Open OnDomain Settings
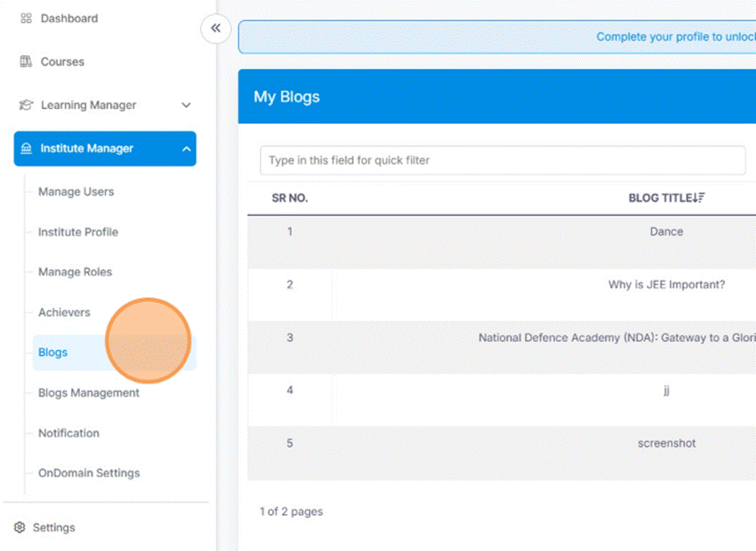Screen dimensions: 756x551 pos(89,473)
